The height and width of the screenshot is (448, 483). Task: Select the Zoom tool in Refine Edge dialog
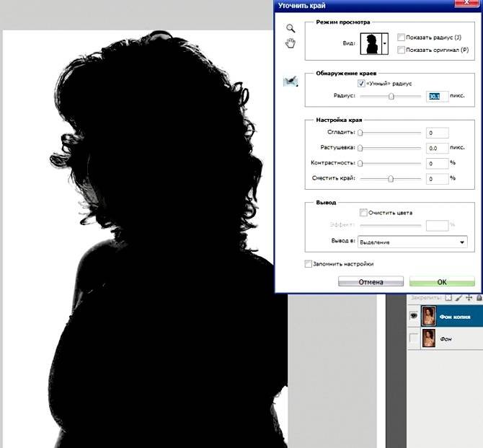291,28
